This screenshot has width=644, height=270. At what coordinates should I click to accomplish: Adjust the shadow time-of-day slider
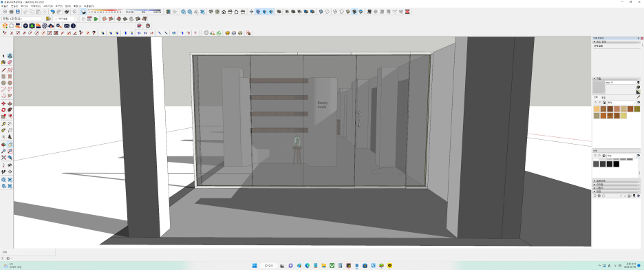point(143,10)
